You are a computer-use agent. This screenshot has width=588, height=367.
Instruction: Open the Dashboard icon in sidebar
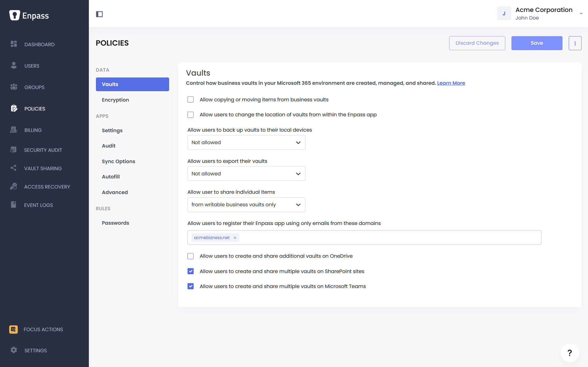click(14, 44)
